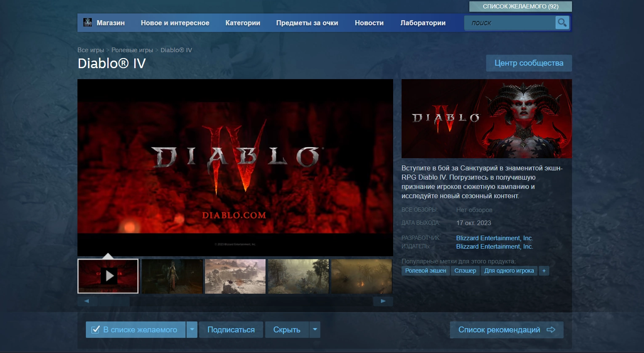This screenshot has width=644, height=353.
Task: Open the developer Blizzard Entertainment link
Action: tap(495, 238)
